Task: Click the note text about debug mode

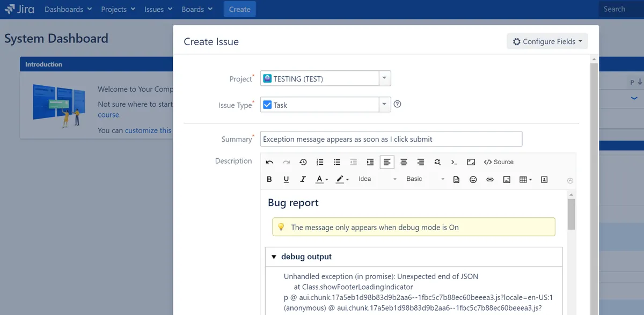Action: [x=375, y=227]
